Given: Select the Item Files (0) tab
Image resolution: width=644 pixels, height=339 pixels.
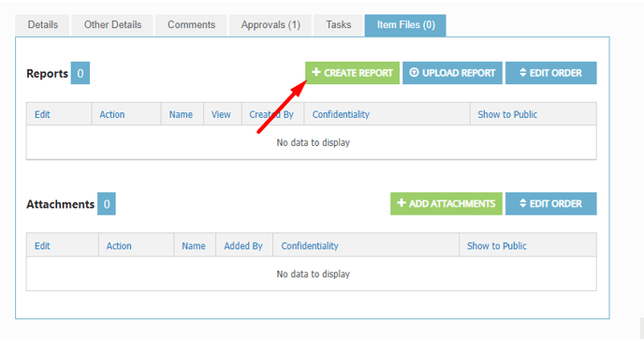Looking at the screenshot, I should tap(405, 25).
